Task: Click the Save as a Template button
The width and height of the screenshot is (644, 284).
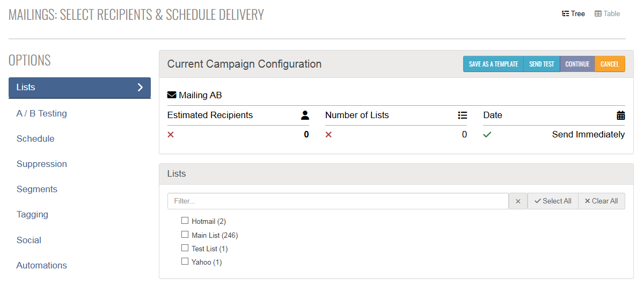Action: pos(493,64)
